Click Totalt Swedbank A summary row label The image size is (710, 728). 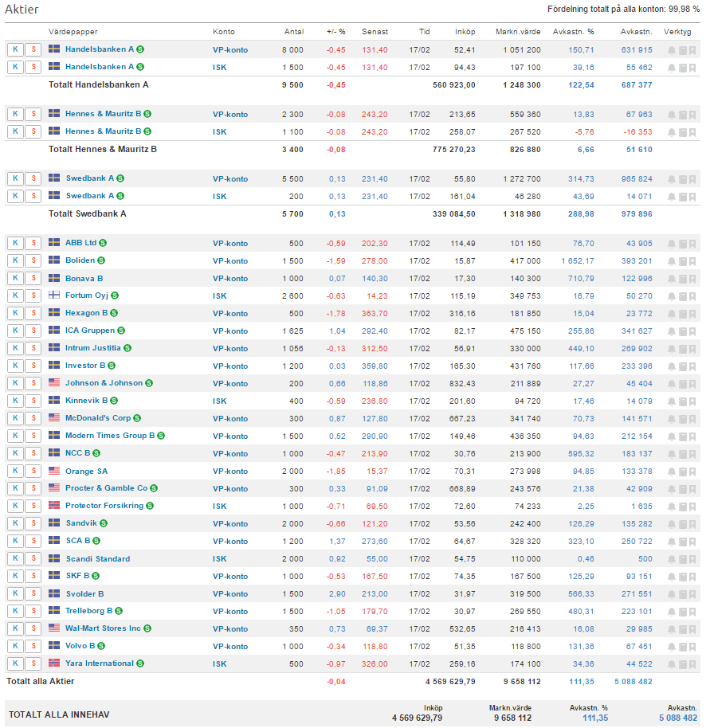tap(88, 214)
